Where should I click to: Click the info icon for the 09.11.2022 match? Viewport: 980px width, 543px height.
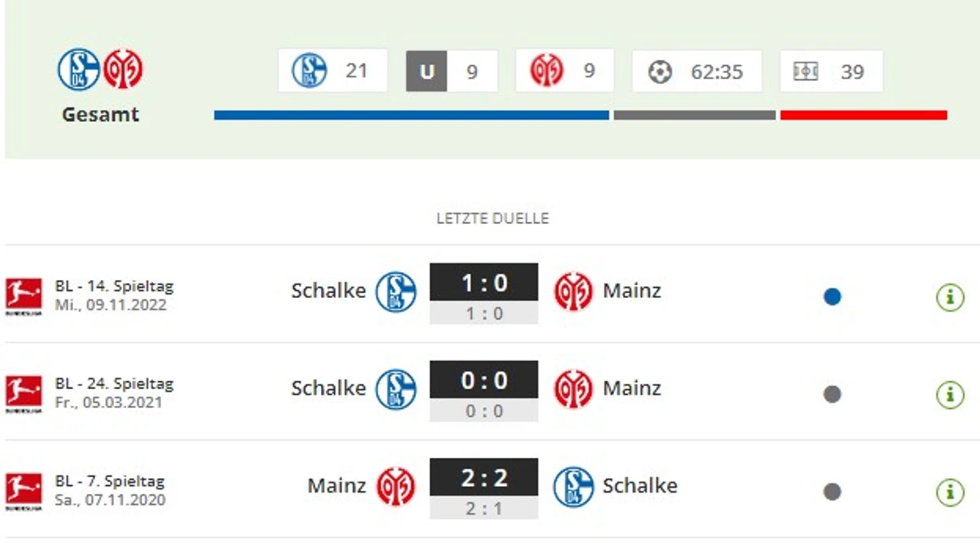(950, 297)
